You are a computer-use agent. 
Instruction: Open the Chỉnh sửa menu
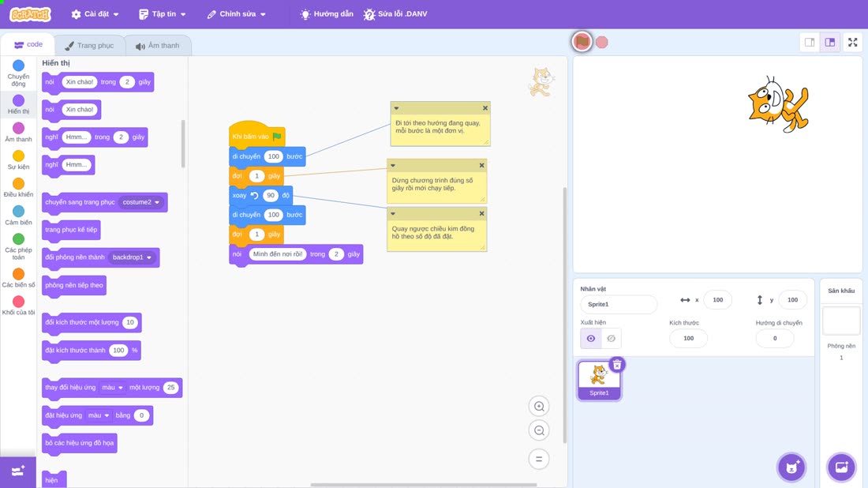coord(237,14)
